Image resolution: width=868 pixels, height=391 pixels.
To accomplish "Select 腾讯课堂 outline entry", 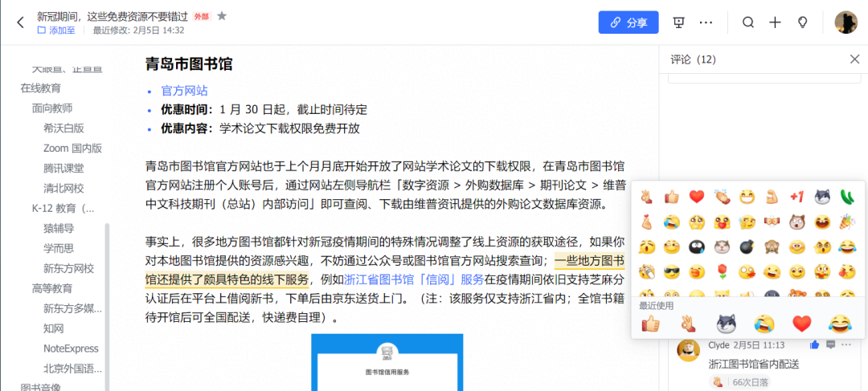I will (x=63, y=168).
